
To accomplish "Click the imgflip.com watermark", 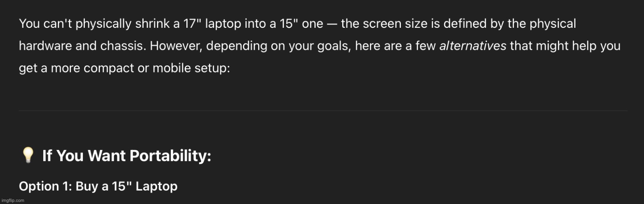I will (13, 200).
